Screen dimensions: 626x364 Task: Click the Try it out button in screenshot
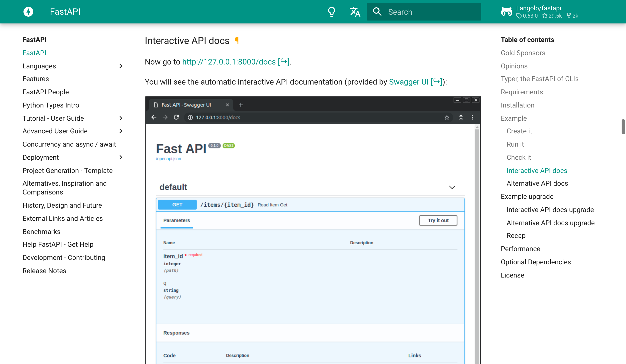438,220
